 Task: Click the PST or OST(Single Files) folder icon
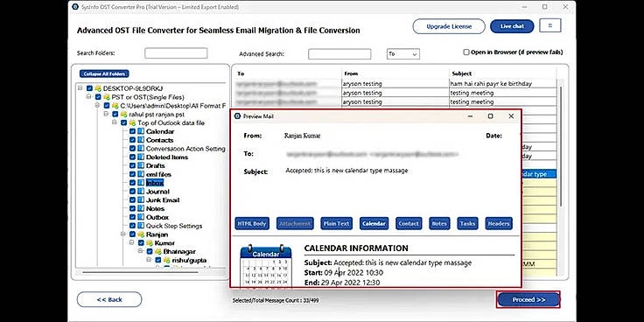tap(107, 97)
